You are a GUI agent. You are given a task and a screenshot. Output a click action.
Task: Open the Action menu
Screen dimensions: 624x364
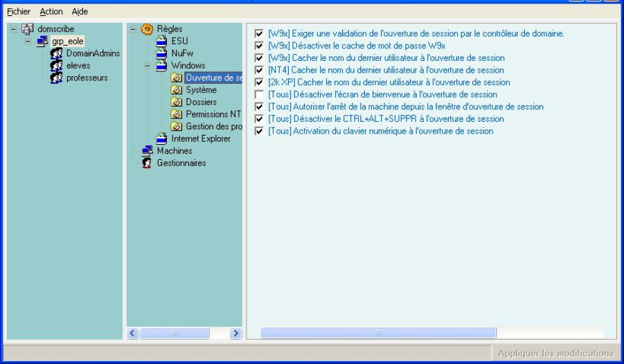coord(51,12)
